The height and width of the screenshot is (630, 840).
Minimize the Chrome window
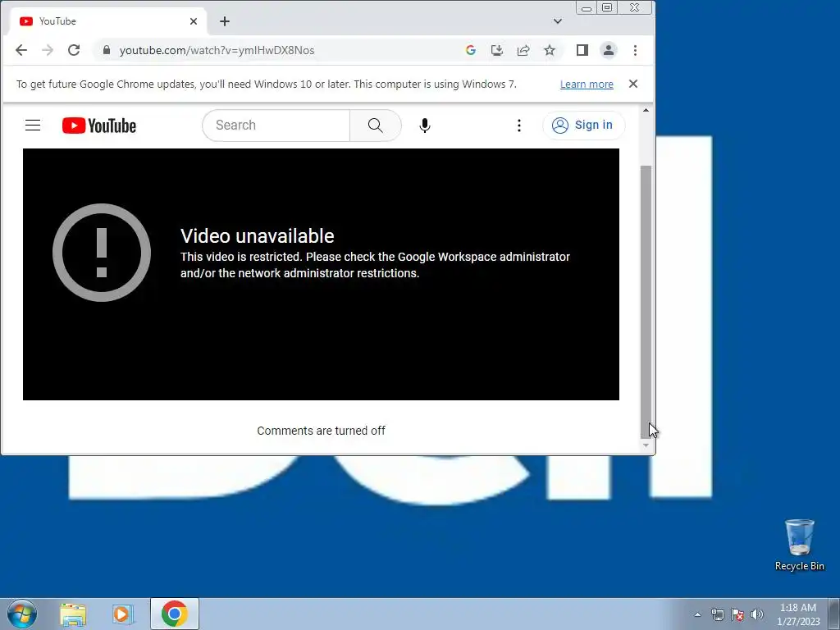click(x=587, y=8)
